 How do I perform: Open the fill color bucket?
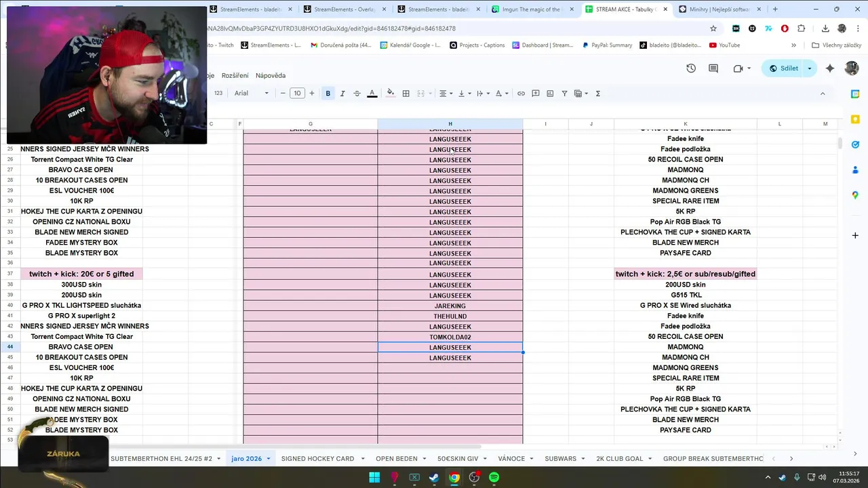click(390, 94)
